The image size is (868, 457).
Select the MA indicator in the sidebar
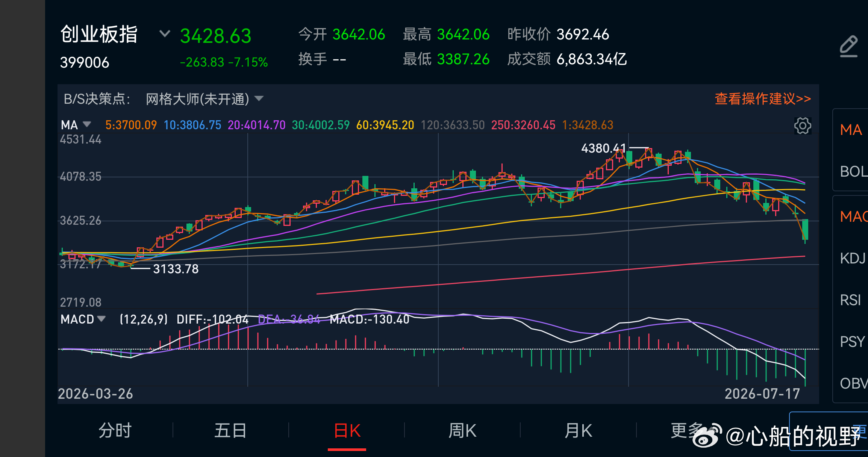click(851, 130)
